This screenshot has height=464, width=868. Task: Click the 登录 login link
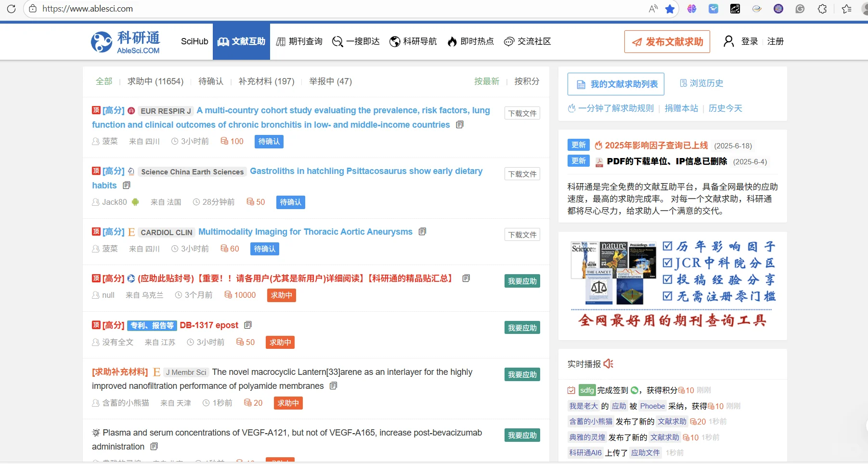coord(750,41)
